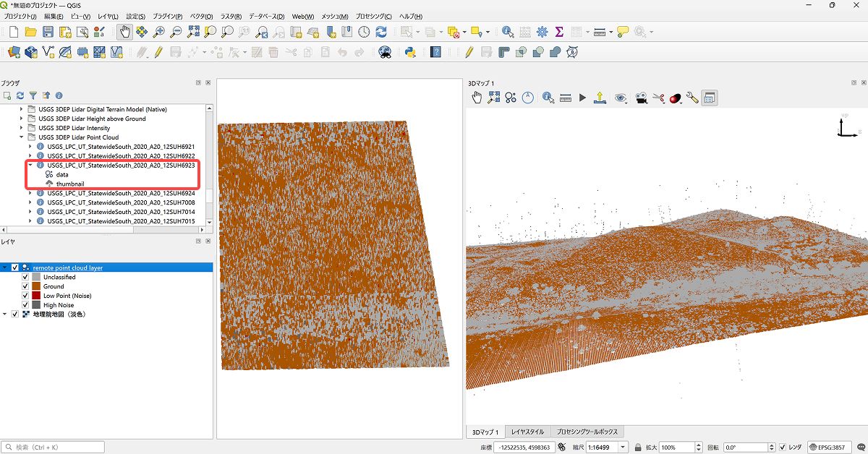868x454 pixels.
Task: Open measure line tool dropdown arrow
Action: (611, 32)
